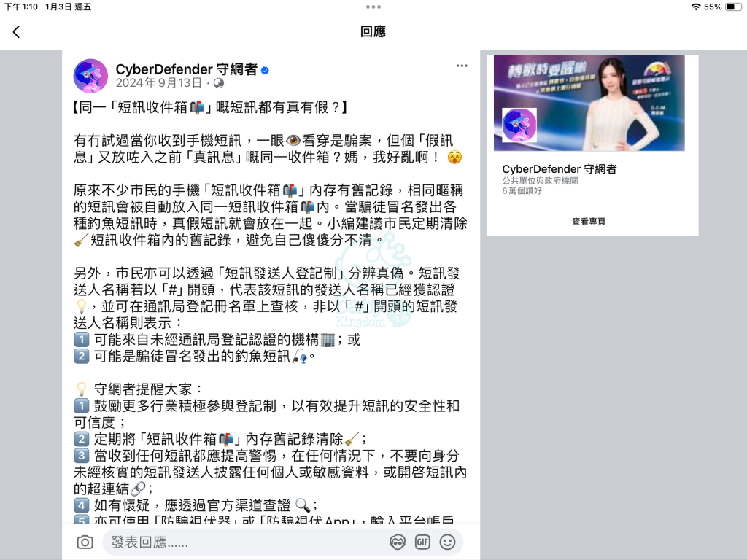Open avatar sticker picker in comment bar
Screen dimensions: 747x560
pos(398,542)
